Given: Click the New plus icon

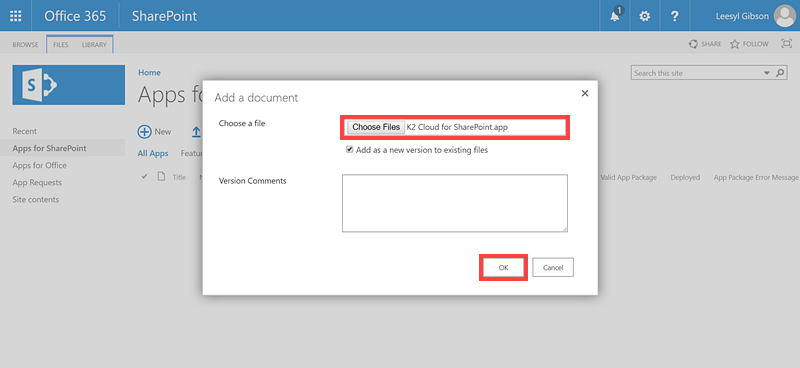Looking at the screenshot, I should coord(144,132).
